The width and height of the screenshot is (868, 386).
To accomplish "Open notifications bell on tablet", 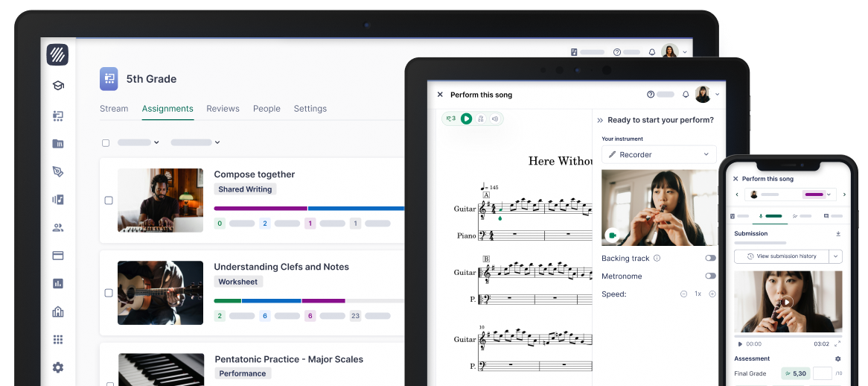I will pyautogui.click(x=686, y=95).
